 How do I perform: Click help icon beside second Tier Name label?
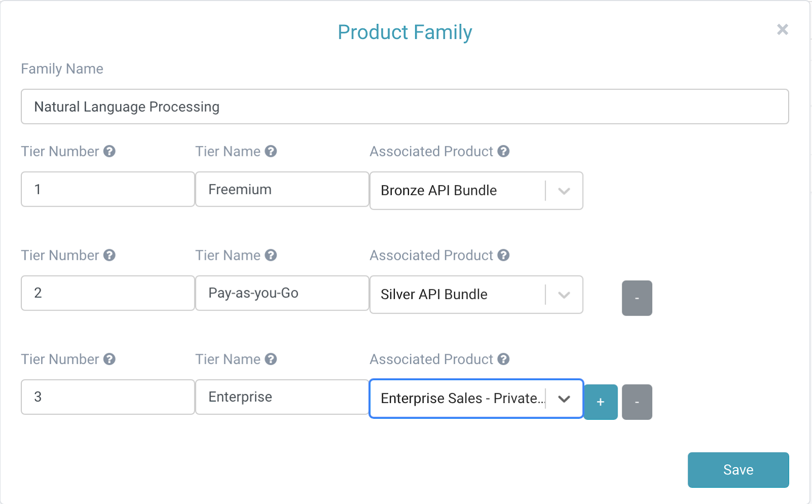[x=271, y=255]
